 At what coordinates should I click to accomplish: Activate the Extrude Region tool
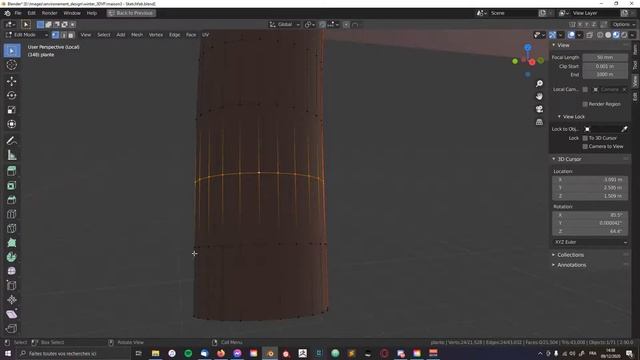(11, 171)
